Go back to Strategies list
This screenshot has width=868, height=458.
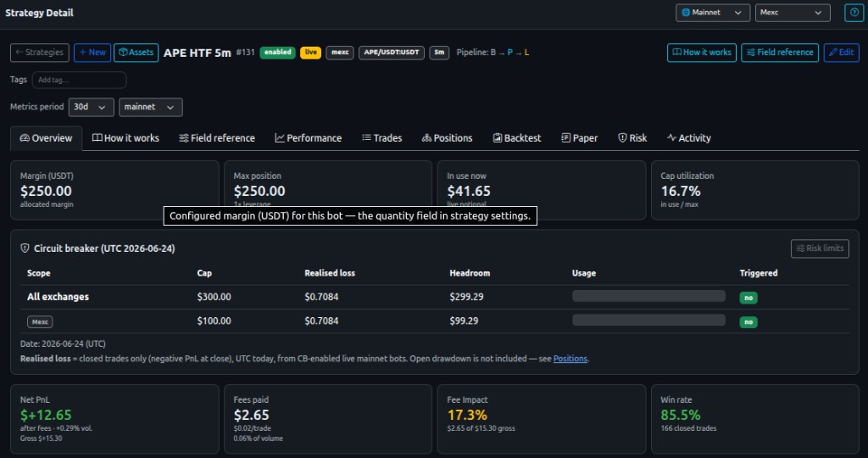[x=39, y=53]
